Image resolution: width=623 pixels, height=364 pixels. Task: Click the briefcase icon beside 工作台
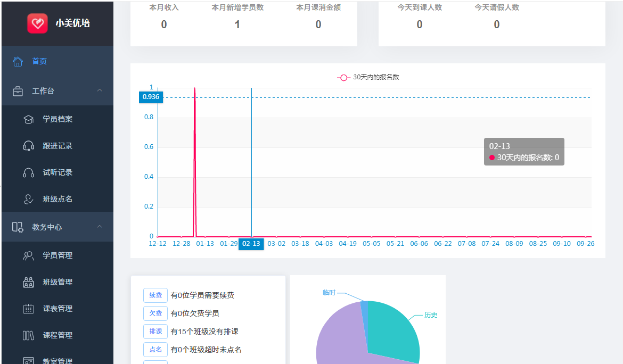[x=18, y=92]
